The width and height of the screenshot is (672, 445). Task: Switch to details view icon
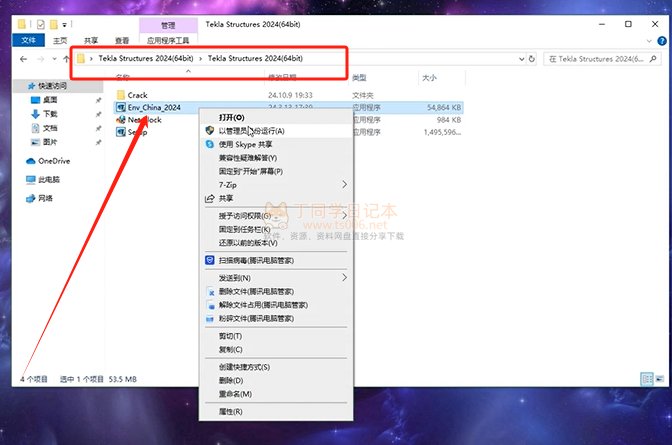(647, 379)
